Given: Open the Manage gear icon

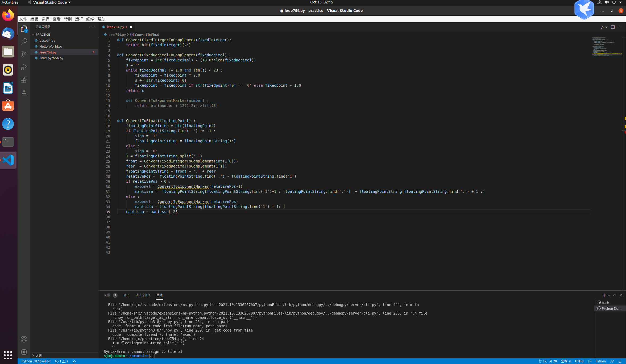Looking at the screenshot, I should click(24, 352).
